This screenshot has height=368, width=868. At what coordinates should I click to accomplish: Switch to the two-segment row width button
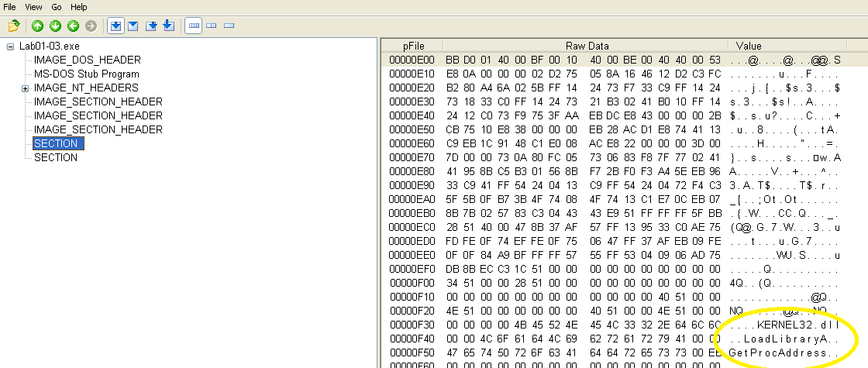coord(211,26)
